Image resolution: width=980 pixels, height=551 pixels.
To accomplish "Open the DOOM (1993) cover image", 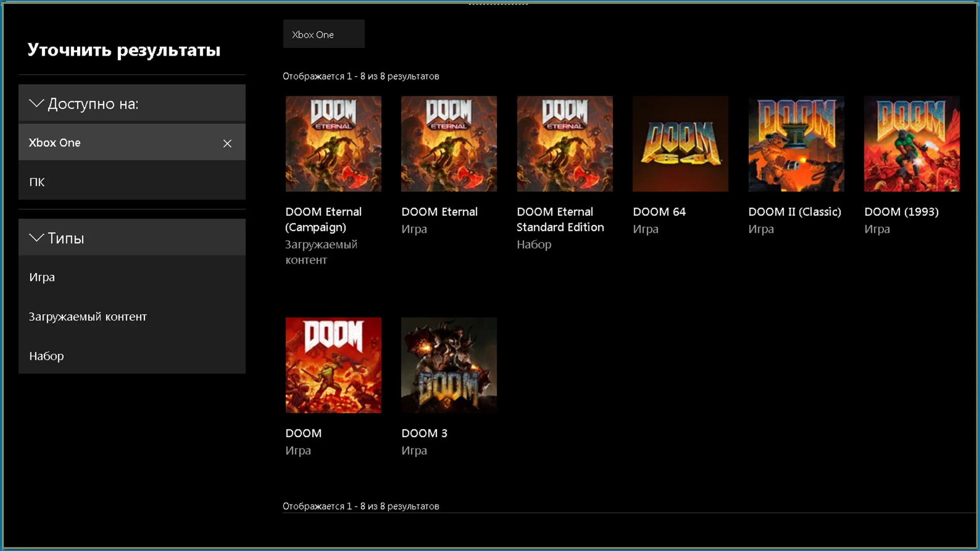I will click(912, 144).
